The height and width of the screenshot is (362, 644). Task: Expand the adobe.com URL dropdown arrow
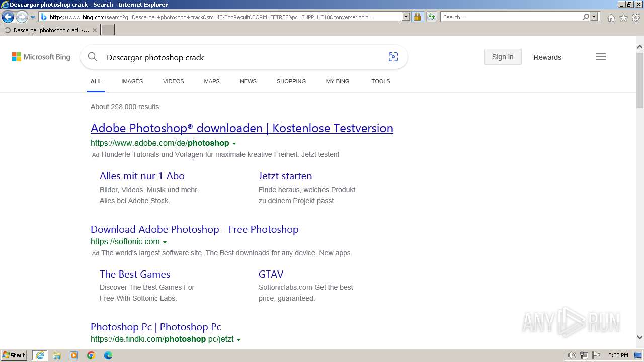pos(234,144)
